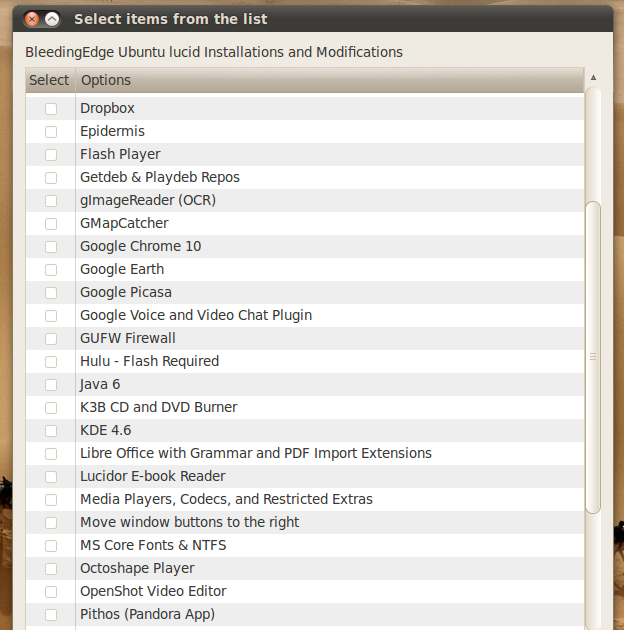Check MS Core Fonts & NTFS checkbox
Viewport: 624px width, 630px height.
point(51,546)
